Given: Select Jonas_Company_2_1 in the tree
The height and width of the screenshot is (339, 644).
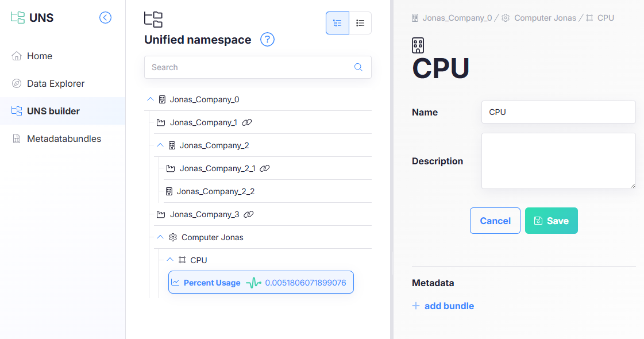Looking at the screenshot, I should click(218, 168).
